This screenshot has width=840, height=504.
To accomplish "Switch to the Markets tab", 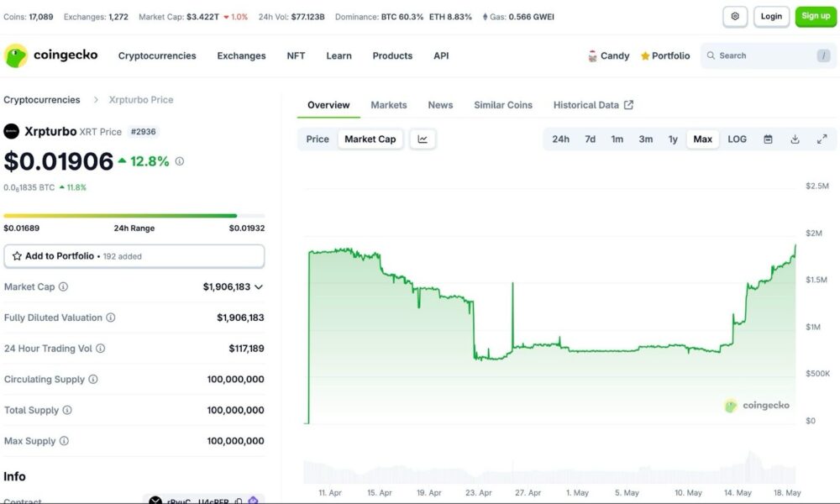I will 389,105.
